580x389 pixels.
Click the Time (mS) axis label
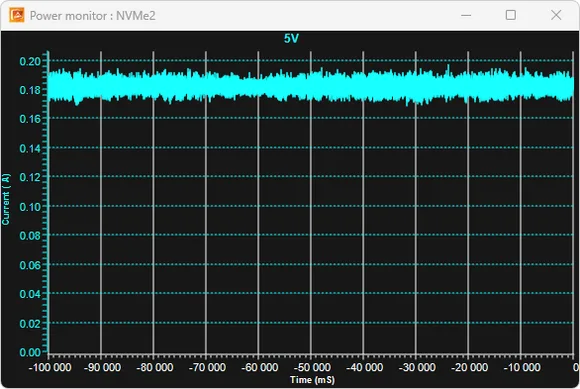(312, 380)
